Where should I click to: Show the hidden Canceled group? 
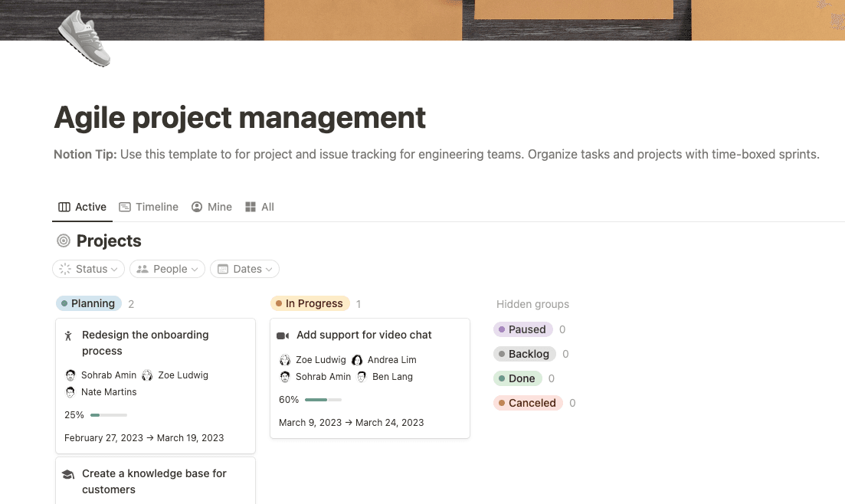(x=528, y=402)
